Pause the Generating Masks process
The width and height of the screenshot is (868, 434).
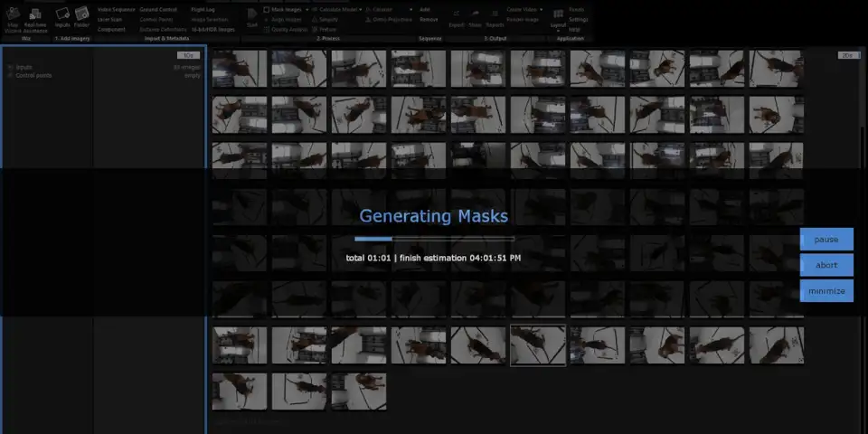coord(826,240)
